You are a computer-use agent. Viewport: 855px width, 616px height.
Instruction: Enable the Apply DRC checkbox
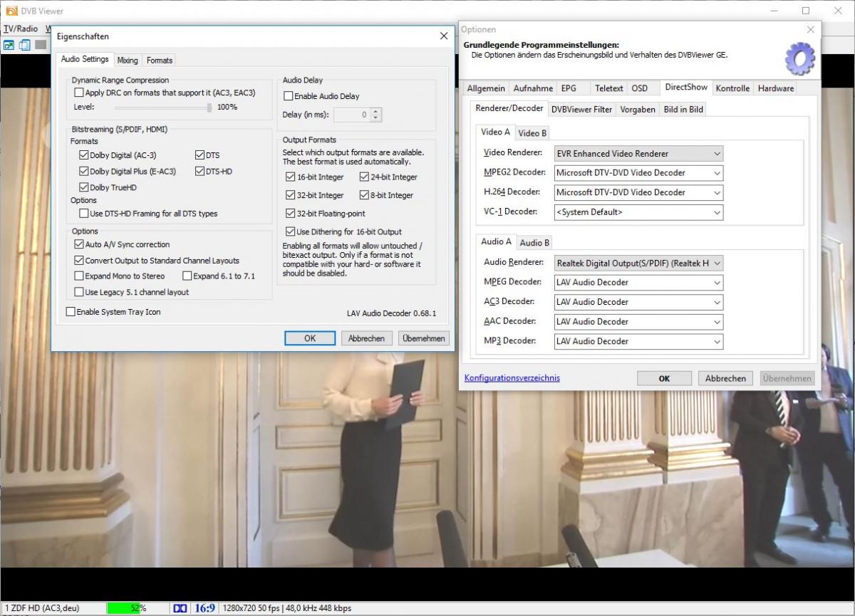tap(79, 93)
